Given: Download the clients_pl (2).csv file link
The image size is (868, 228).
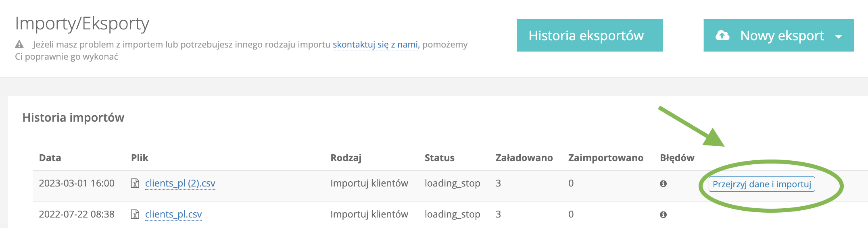Looking at the screenshot, I should [x=180, y=183].
